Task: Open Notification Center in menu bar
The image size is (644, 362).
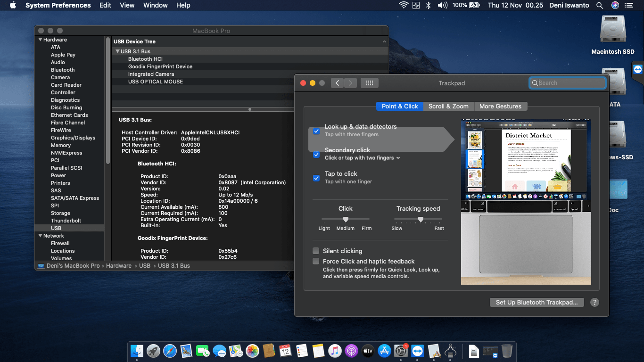Action: point(628,5)
